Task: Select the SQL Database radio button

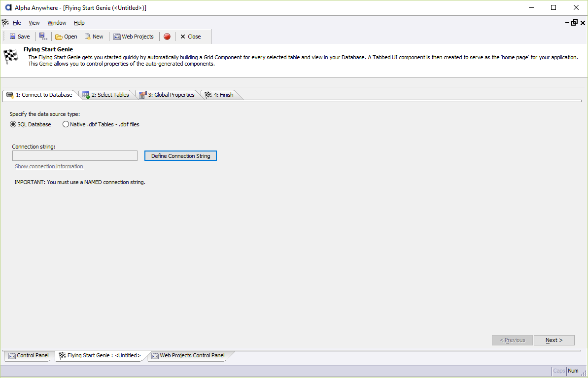Action: (31, 124)
